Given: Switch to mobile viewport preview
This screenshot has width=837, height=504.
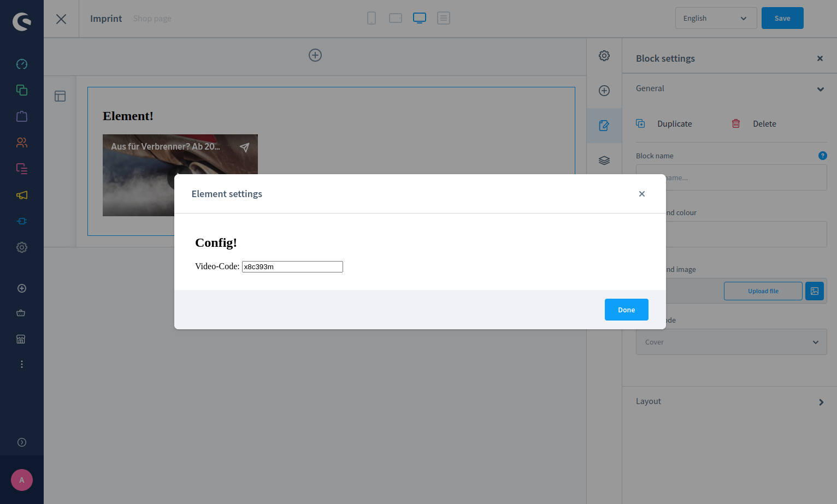Looking at the screenshot, I should point(372,17).
